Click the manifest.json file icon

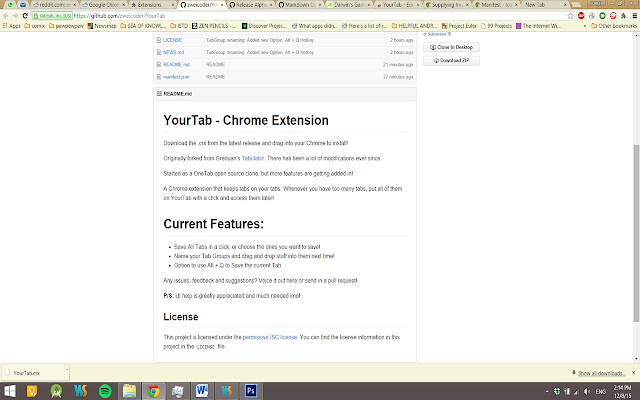coord(159,77)
